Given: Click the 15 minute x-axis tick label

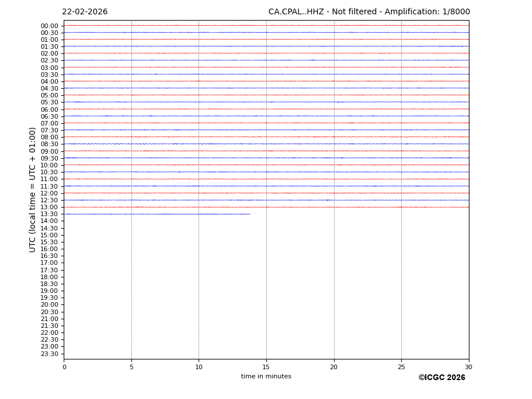Looking at the screenshot, I should pyautogui.click(x=266, y=367).
